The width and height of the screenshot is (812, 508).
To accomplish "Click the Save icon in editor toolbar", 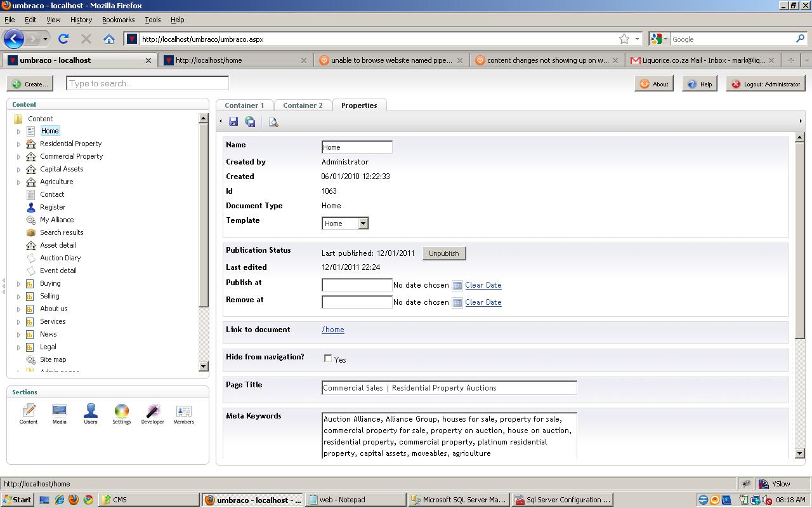I will pyautogui.click(x=233, y=122).
